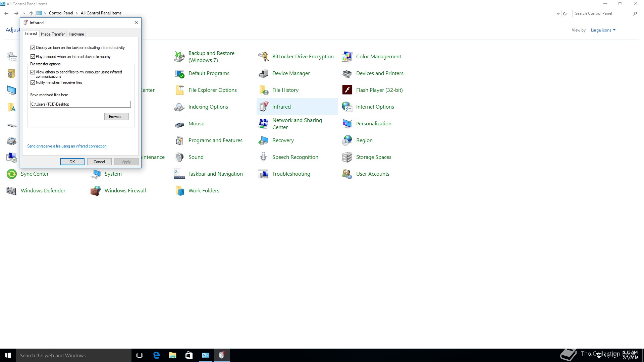The image size is (644, 362).
Task: Switch to the Image Transfer tab
Action: tap(53, 34)
